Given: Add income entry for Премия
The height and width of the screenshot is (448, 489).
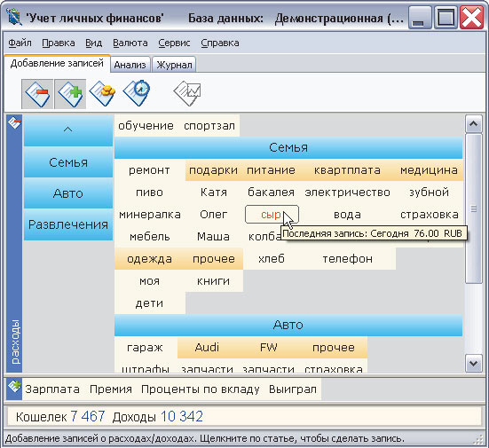Looking at the screenshot, I should click(x=111, y=389).
